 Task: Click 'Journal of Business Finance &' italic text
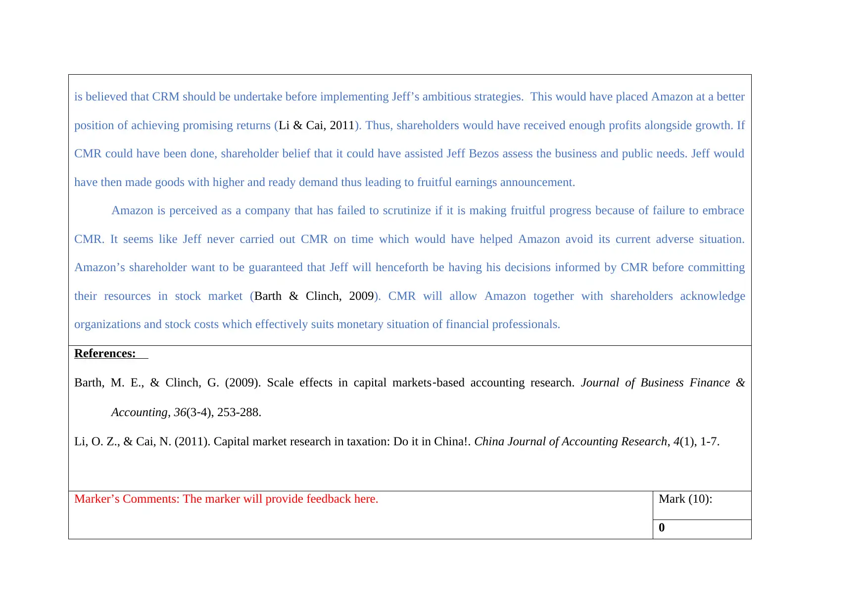pos(663,382)
